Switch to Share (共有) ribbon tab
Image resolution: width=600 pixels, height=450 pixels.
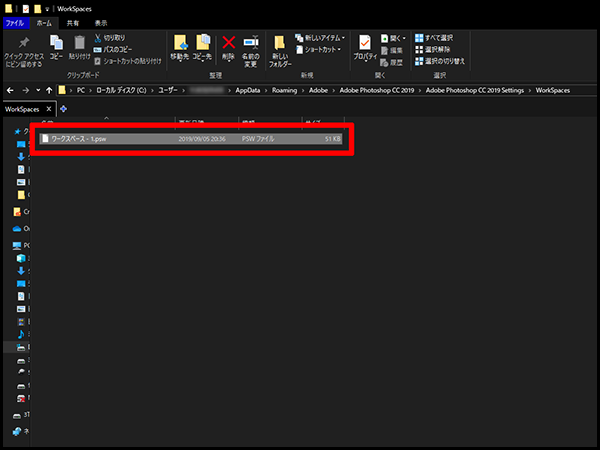(x=73, y=21)
